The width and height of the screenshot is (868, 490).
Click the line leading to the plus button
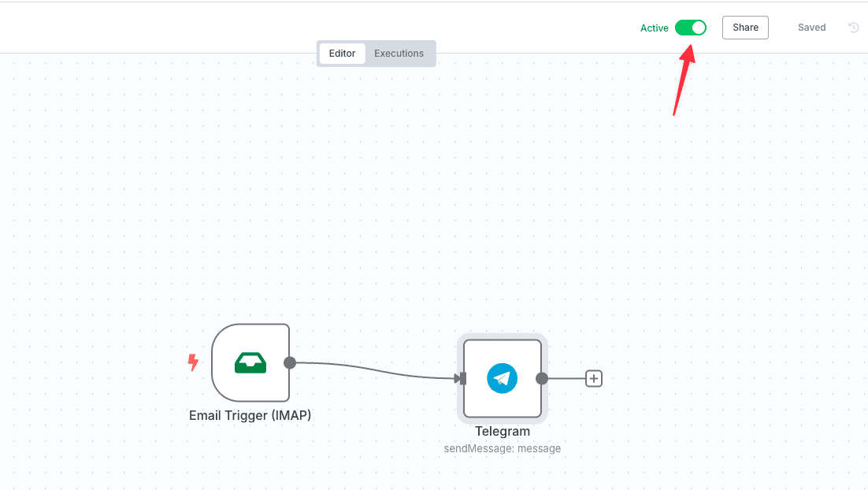[x=566, y=379]
